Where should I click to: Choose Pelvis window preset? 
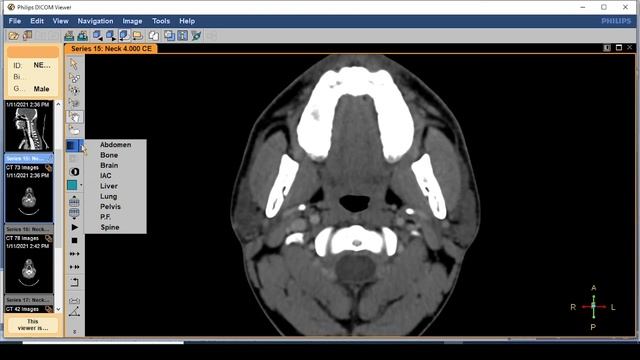pyautogui.click(x=110, y=207)
